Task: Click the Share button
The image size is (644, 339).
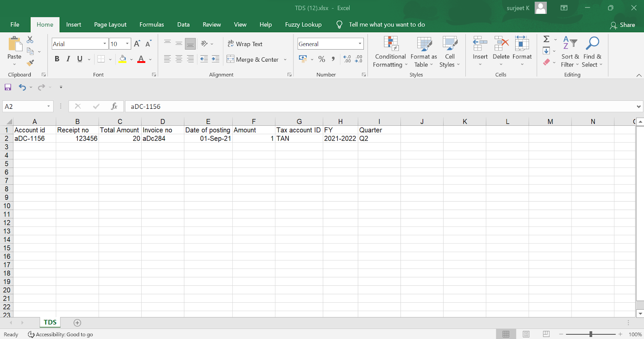Action: pos(622,25)
